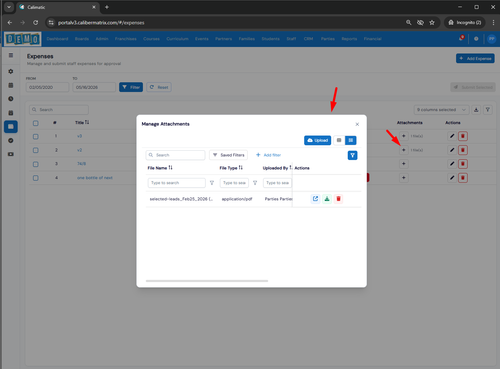Toggle the hamburger sidebar menu

tap(11, 55)
